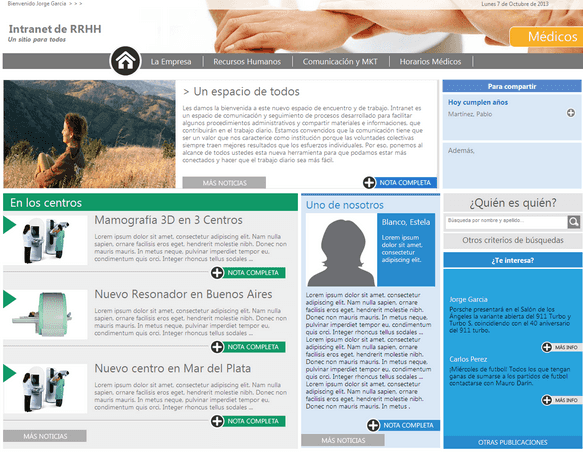Screen dimensions: 587x452
Task: Open La Empresa menu
Action: click(171, 62)
